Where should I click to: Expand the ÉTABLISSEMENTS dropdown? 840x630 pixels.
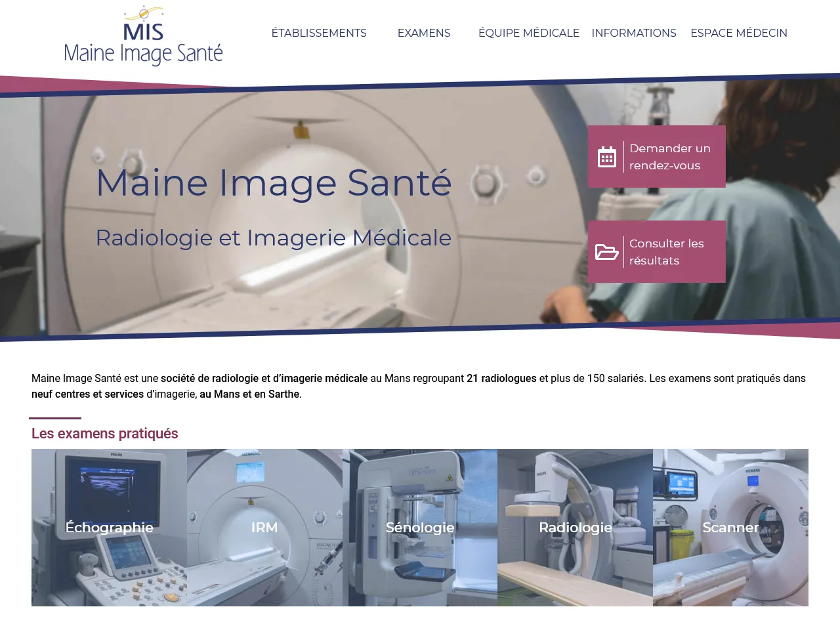pos(319,32)
